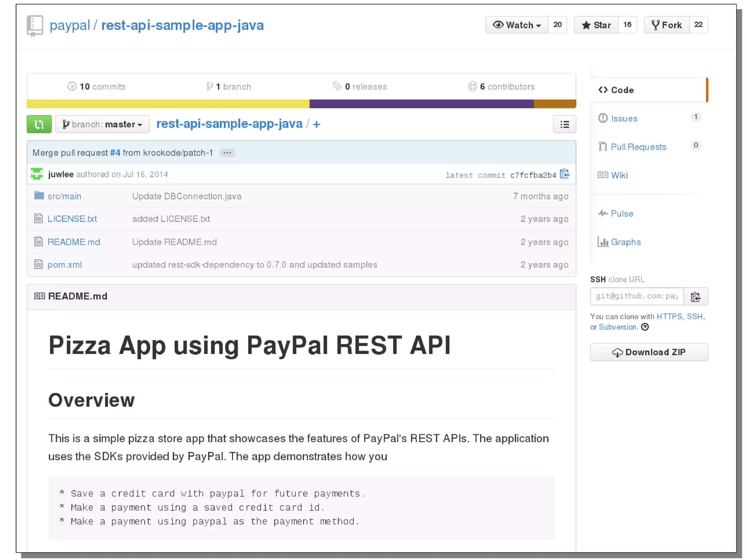The image size is (747, 560).
Task: Fork the repository
Action: (x=666, y=25)
